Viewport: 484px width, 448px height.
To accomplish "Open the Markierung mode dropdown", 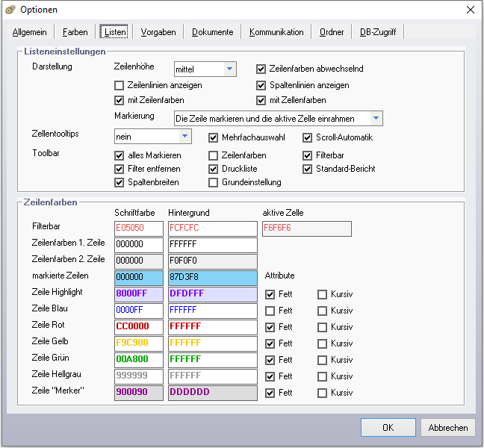I will coord(376,118).
